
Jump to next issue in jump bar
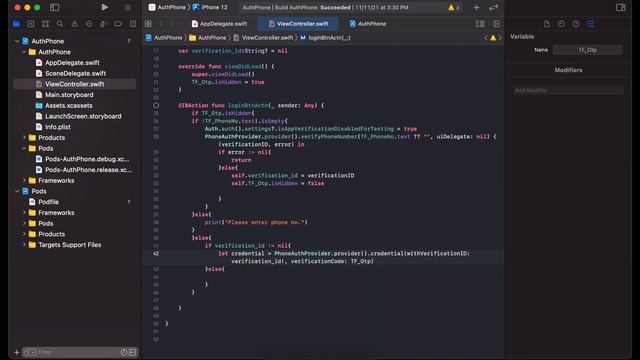click(x=500, y=38)
